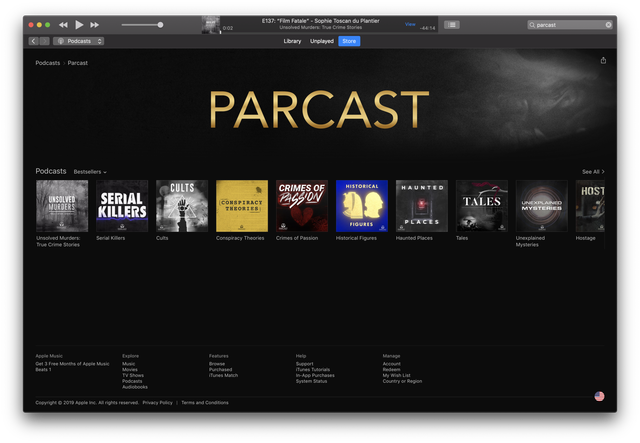Open the Privacy Policy link

tap(157, 403)
